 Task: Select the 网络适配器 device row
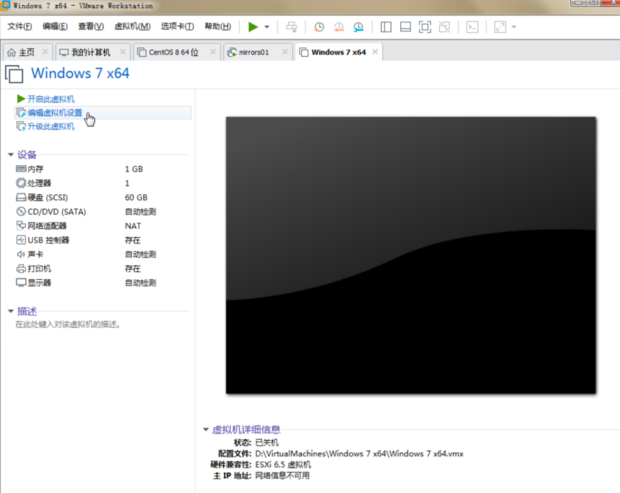pos(102,226)
